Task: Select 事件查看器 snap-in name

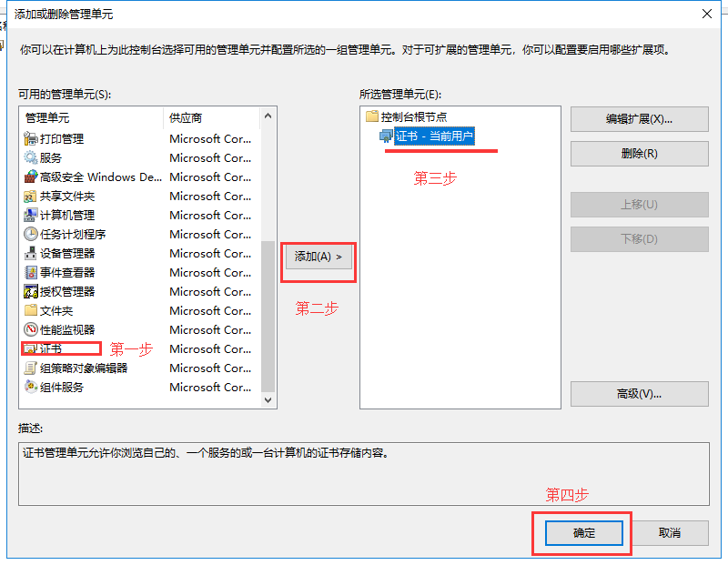Action: tap(67, 273)
